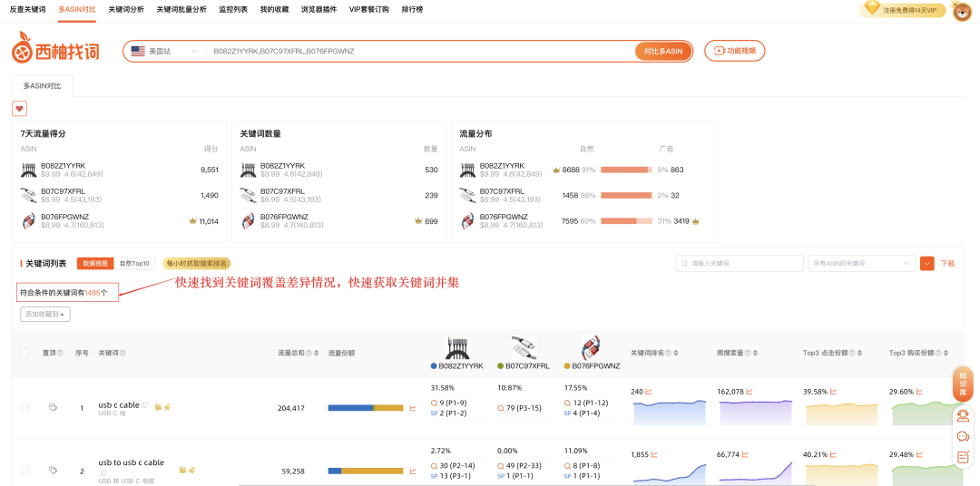Check the box for usb to usb c cable row

(x=25, y=470)
